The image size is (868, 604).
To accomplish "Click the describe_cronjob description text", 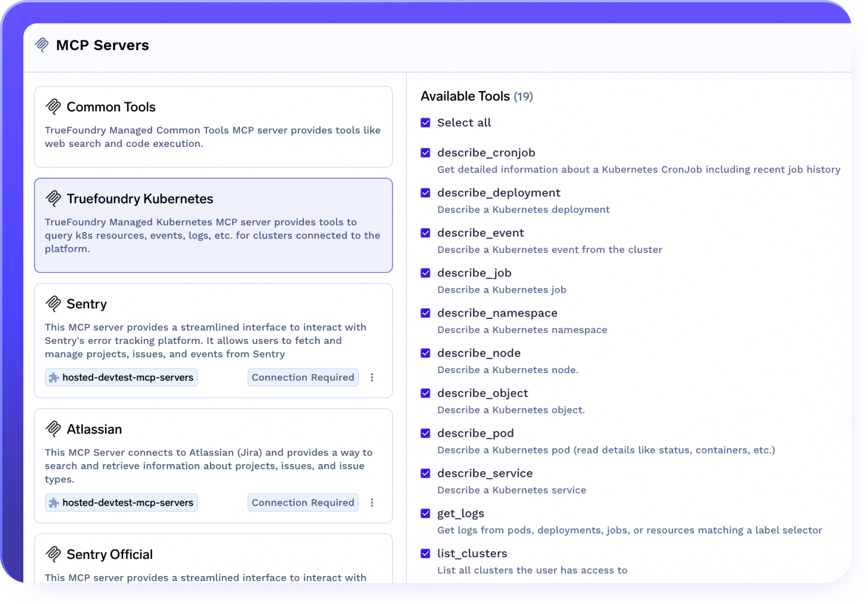I will tap(639, 170).
